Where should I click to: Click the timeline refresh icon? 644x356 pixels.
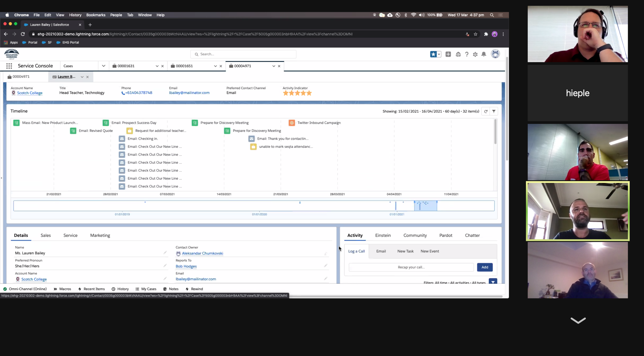pos(486,111)
